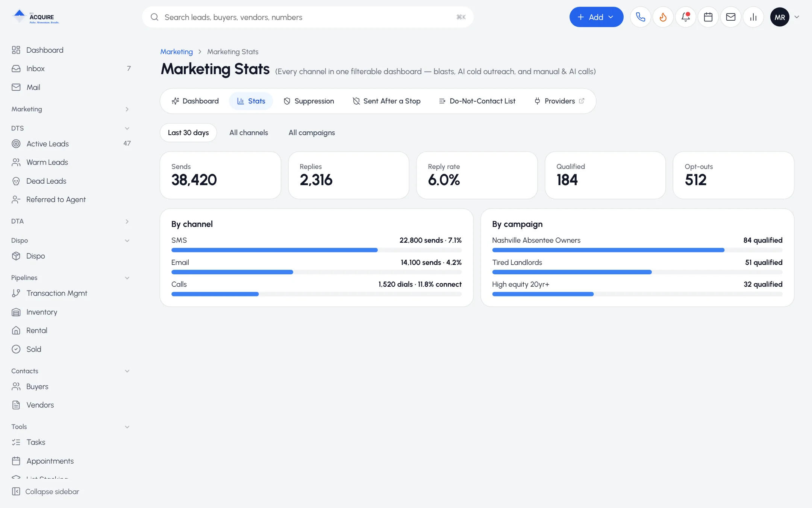This screenshot has height=508, width=812.
Task: Click the All campaigns filter
Action: point(312,133)
